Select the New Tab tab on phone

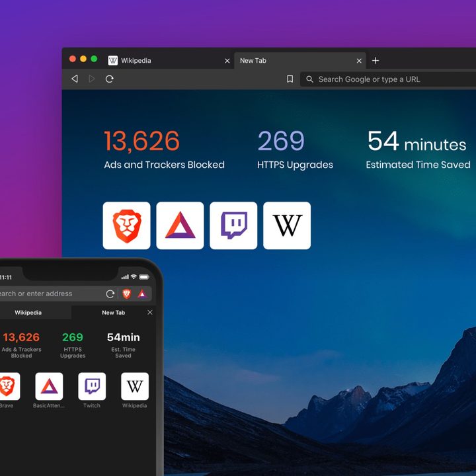tap(114, 312)
